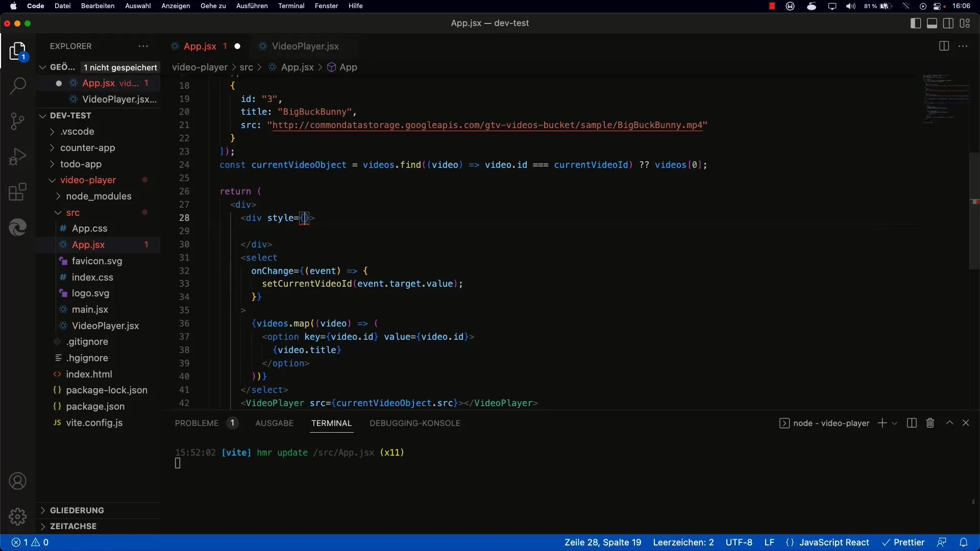Open the Terminal menu in menu bar
The width and height of the screenshot is (980, 551).
point(291,6)
